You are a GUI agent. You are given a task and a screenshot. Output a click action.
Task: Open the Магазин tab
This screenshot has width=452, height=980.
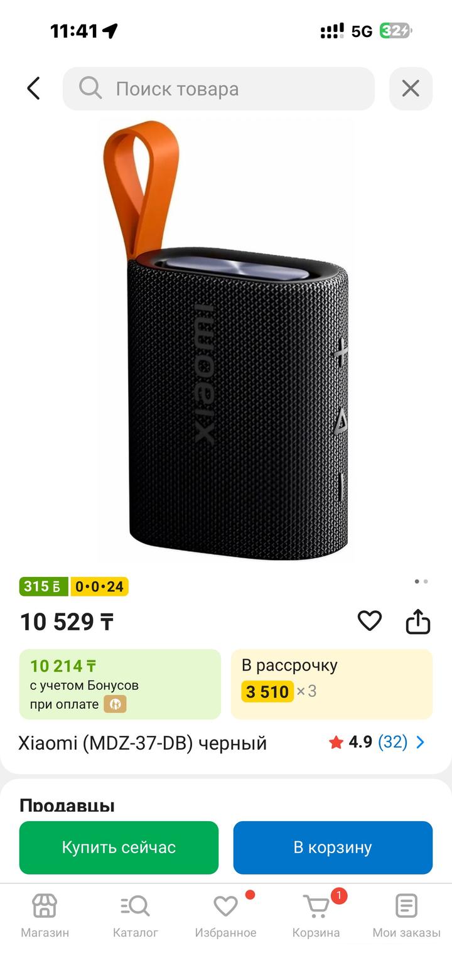(45, 916)
